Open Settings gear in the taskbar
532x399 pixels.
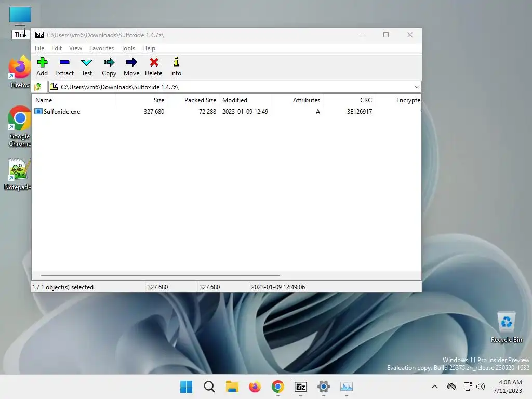pos(324,387)
